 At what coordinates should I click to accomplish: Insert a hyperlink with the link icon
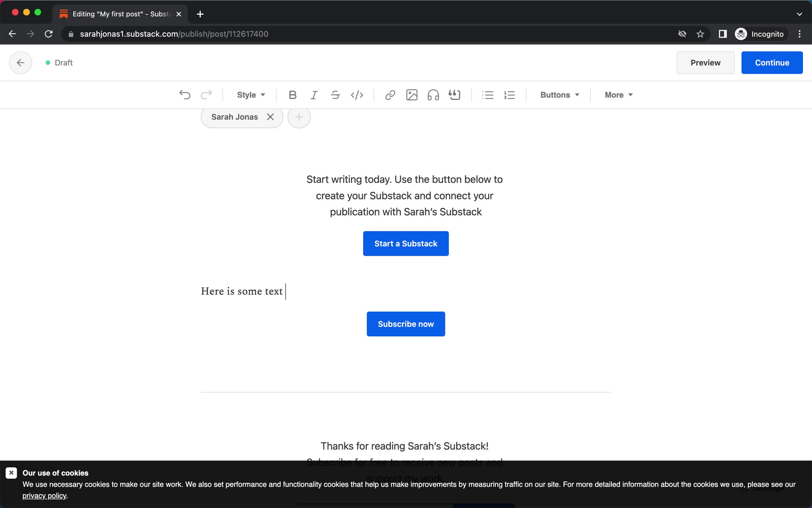pos(390,95)
